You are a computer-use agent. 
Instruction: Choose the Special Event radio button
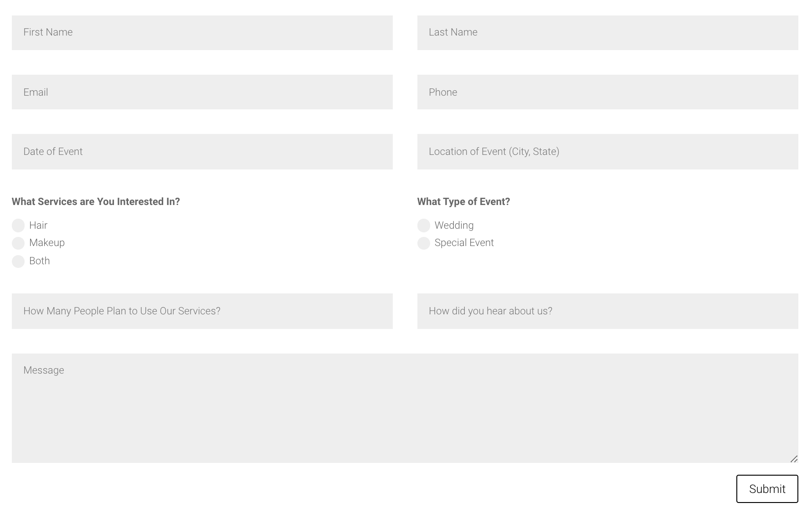click(424, 243)
